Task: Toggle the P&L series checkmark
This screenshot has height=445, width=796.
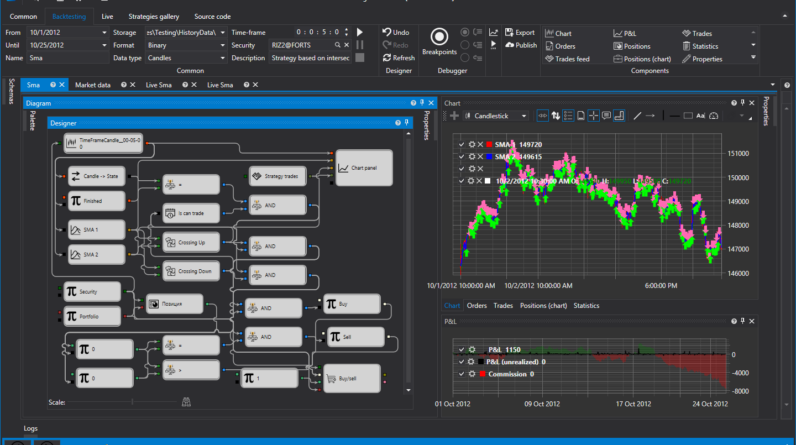Action: (461, 349)
